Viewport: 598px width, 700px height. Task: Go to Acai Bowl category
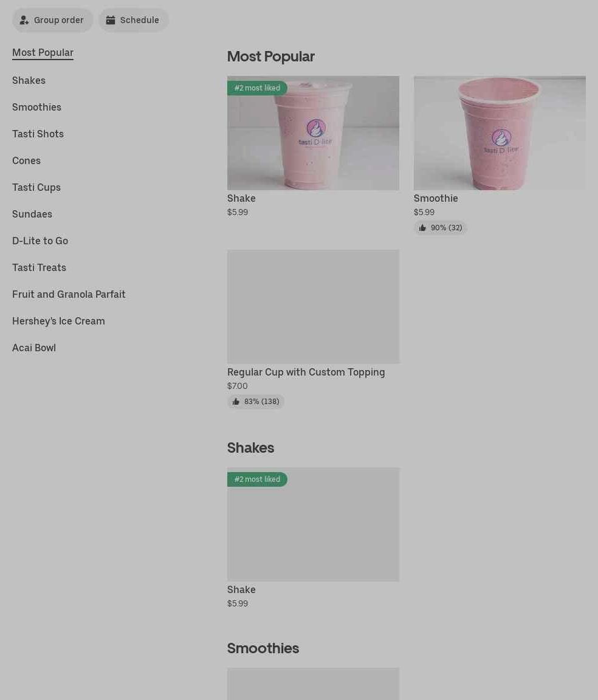34,348
